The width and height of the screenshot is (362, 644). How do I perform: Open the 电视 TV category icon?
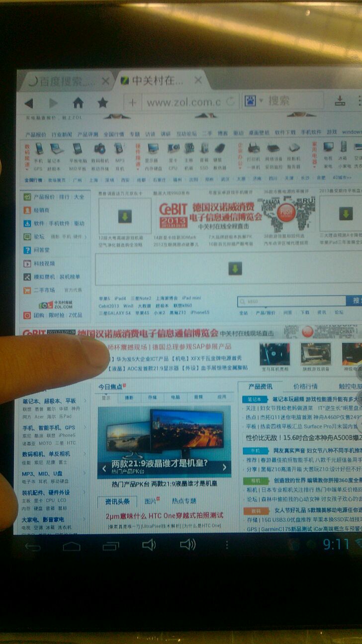pyautogui.click(x=328, y=147)
